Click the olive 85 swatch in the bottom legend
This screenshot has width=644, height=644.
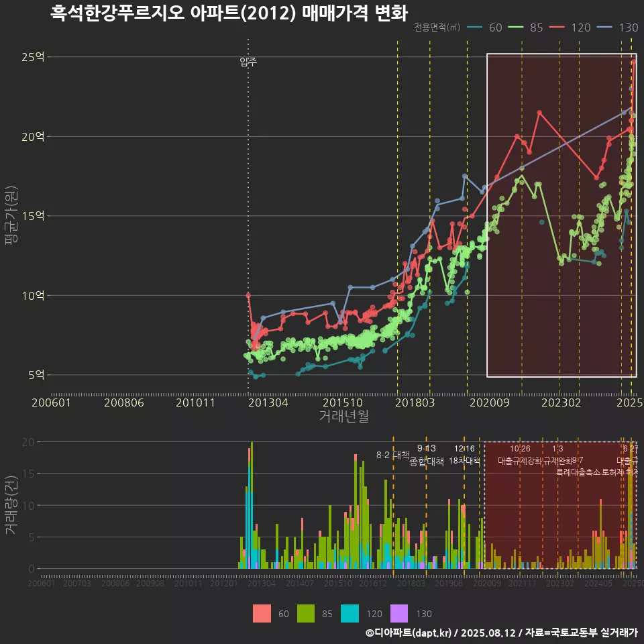click(x=306, y=614)
